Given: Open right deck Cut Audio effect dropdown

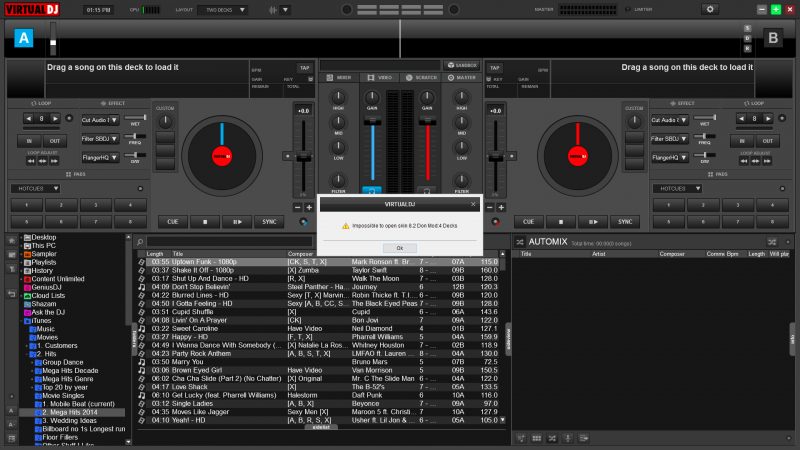Looking at the screenshot, I should tap(669, 120).
